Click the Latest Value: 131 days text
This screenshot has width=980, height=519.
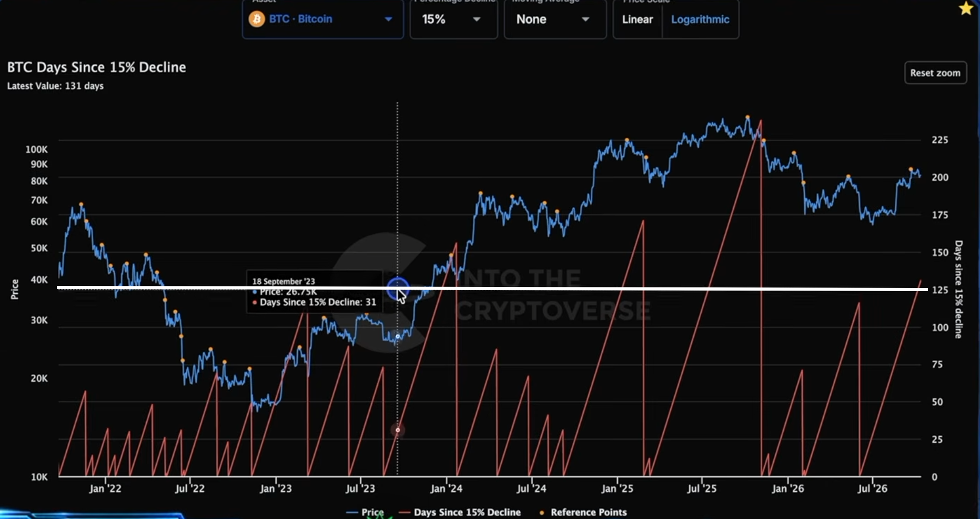pos(55,86)
